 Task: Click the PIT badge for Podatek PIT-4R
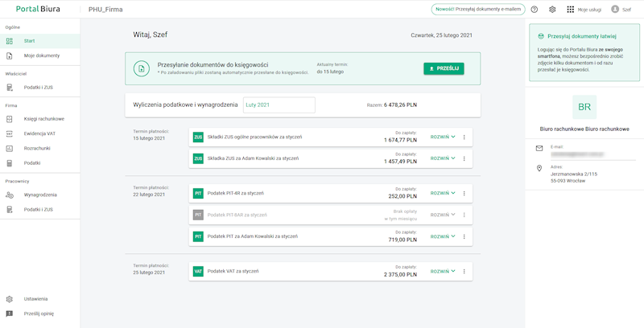(x=198, y=193)
